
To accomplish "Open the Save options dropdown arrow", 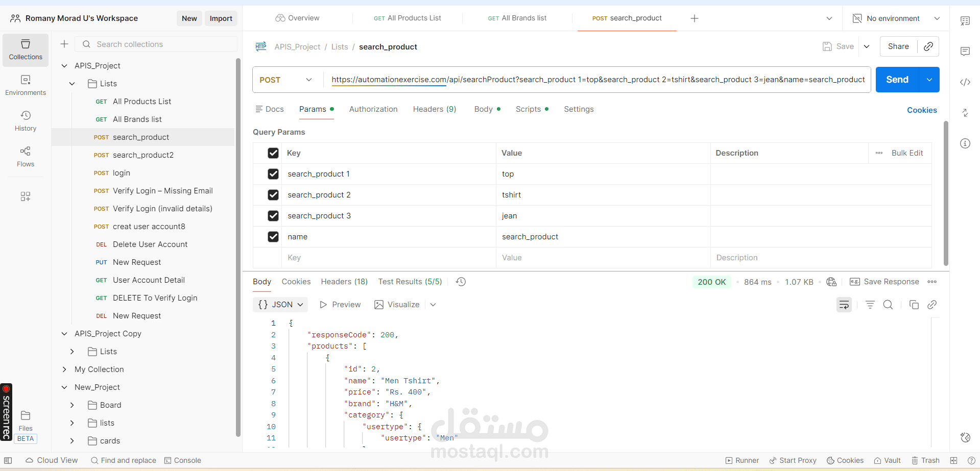I will pos(867,46).
